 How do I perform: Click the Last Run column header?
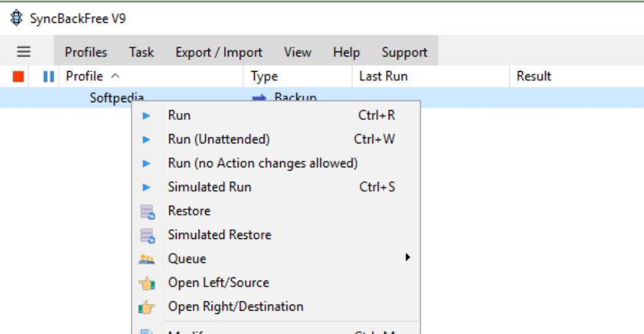tap(384, 76)
